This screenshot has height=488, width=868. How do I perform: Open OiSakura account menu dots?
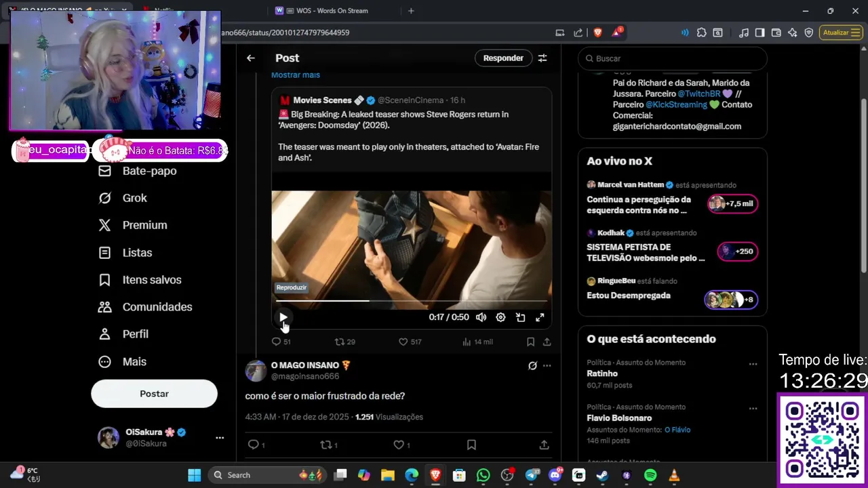[x=220, y=438]
